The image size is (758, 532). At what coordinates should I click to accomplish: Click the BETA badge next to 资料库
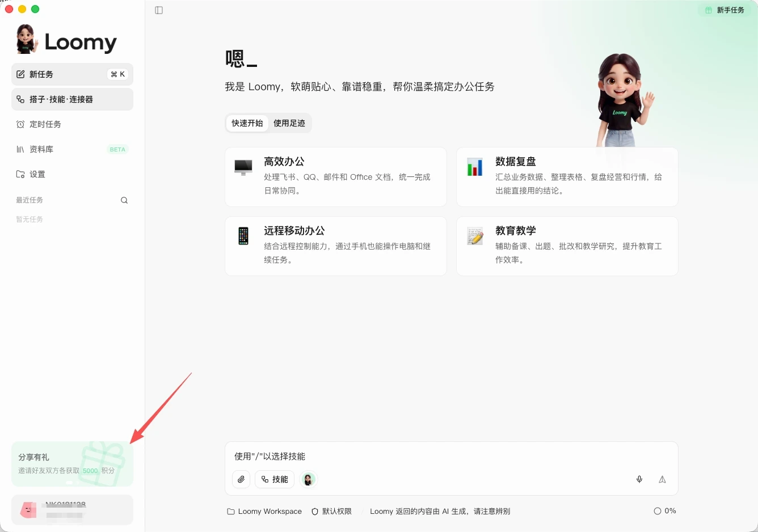[x=117, y=149]
